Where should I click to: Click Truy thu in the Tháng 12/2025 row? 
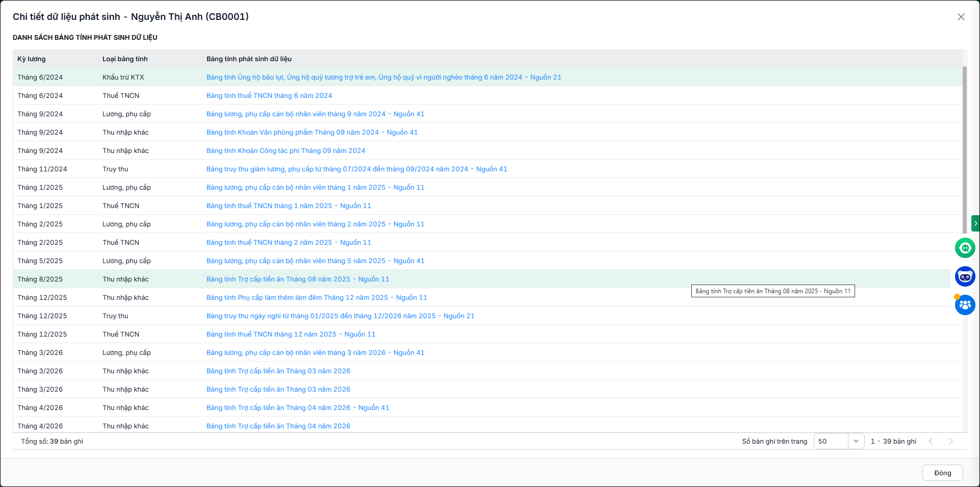(x=115, y=316)
